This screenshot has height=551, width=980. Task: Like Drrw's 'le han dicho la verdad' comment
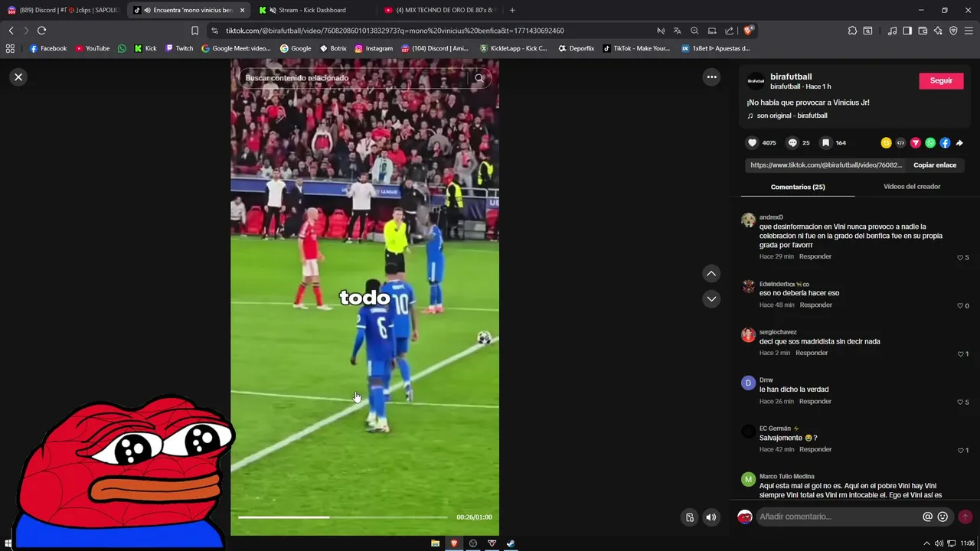coord(960,402)
